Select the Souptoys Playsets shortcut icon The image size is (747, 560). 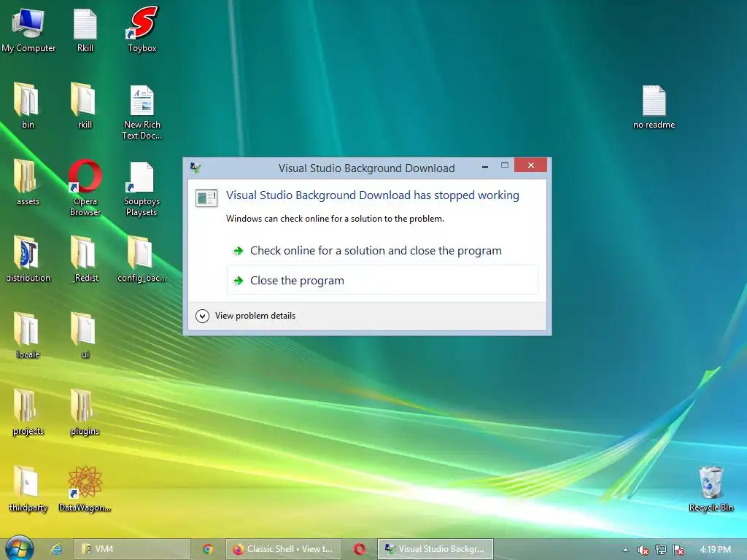point(142,189)
